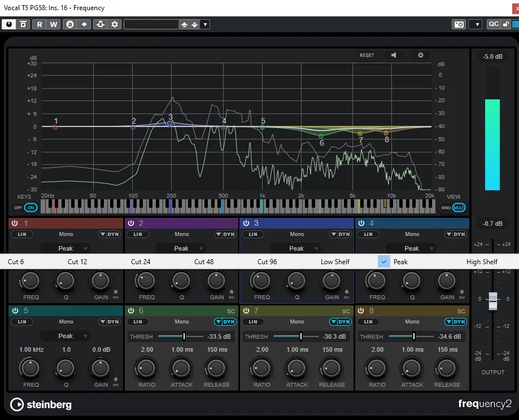
Task: Open the EQ display settings gear
Action: (420, 55)
